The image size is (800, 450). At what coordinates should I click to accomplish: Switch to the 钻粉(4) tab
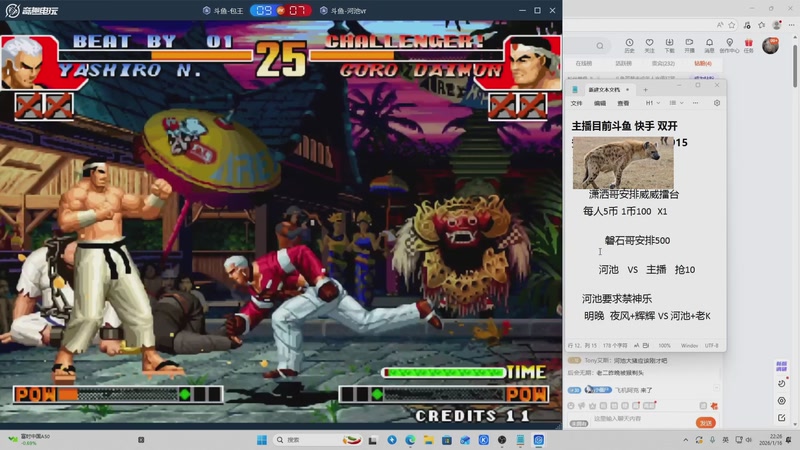coord(703,64)
